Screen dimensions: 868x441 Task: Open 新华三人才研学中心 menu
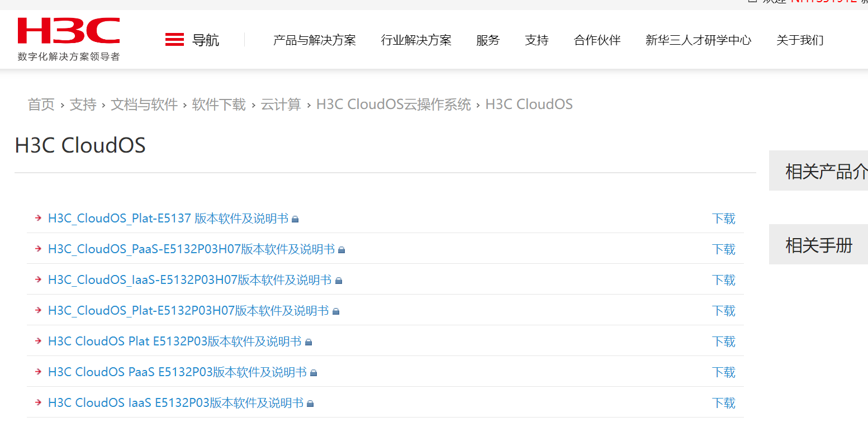tap(699, 40)
